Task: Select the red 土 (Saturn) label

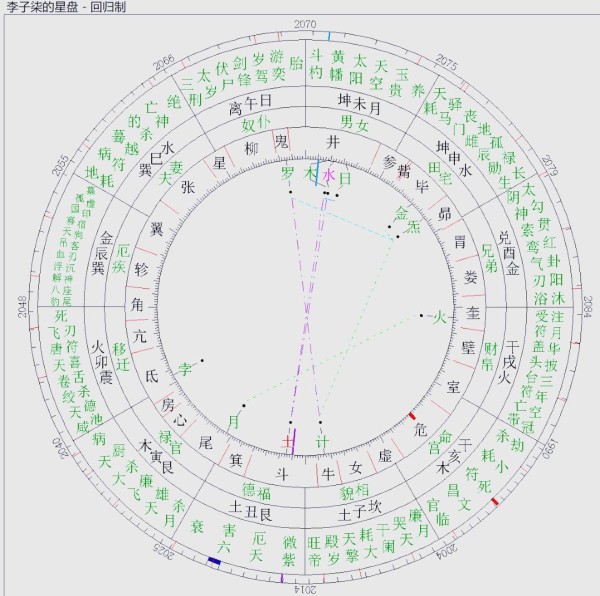Action: 289,440
